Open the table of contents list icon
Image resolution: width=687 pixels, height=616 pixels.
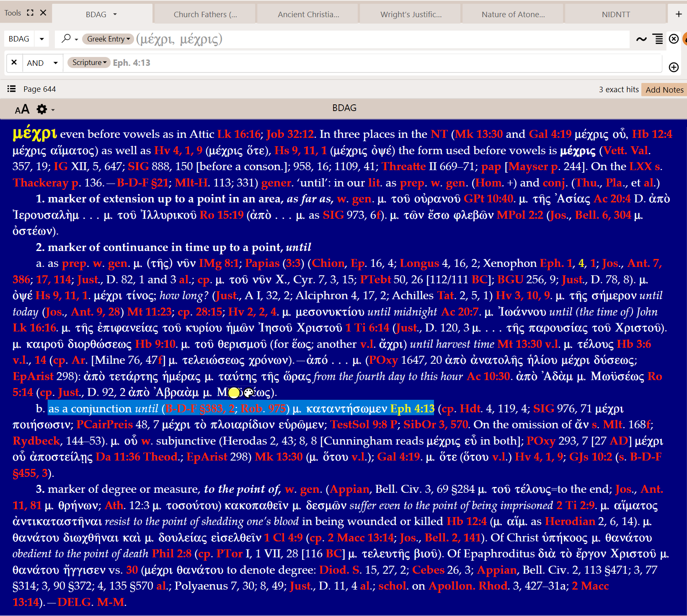tap(12, 89)
